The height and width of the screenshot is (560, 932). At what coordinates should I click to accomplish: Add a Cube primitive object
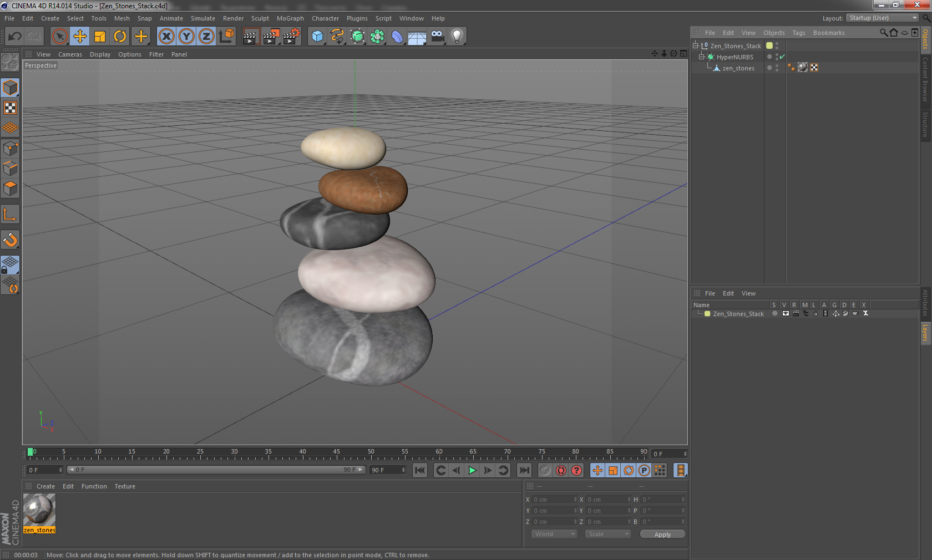click(x=317, y=37)
